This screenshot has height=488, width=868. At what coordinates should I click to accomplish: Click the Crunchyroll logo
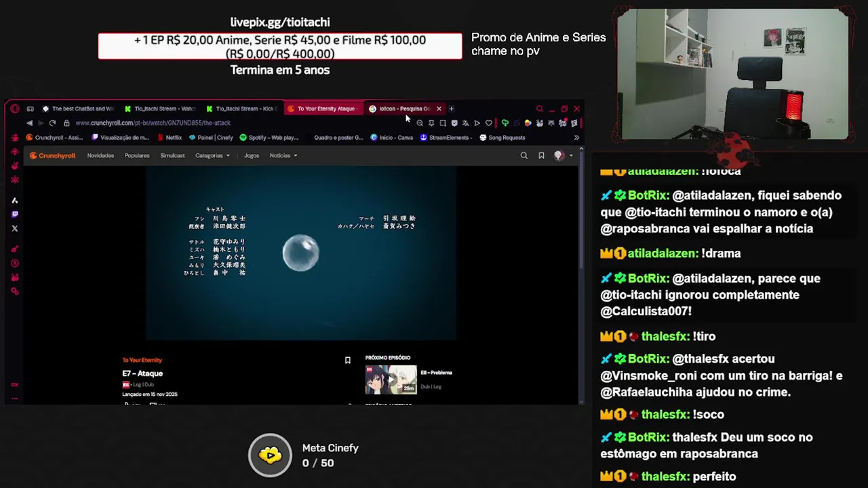[x=52, y=155]
